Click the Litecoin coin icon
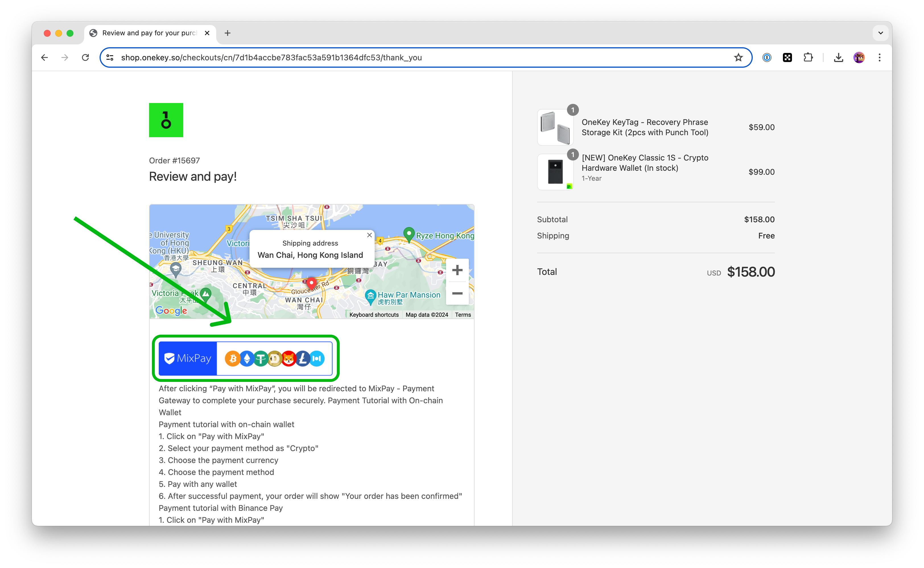Image resolution: width=924 pixels, height=568 pixels. (303, 359)
